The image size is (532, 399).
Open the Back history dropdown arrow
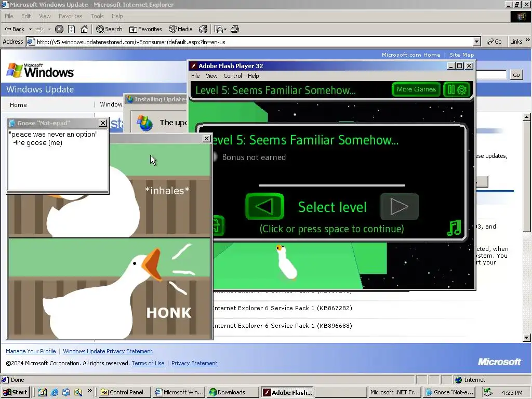[x=30, y=29]
